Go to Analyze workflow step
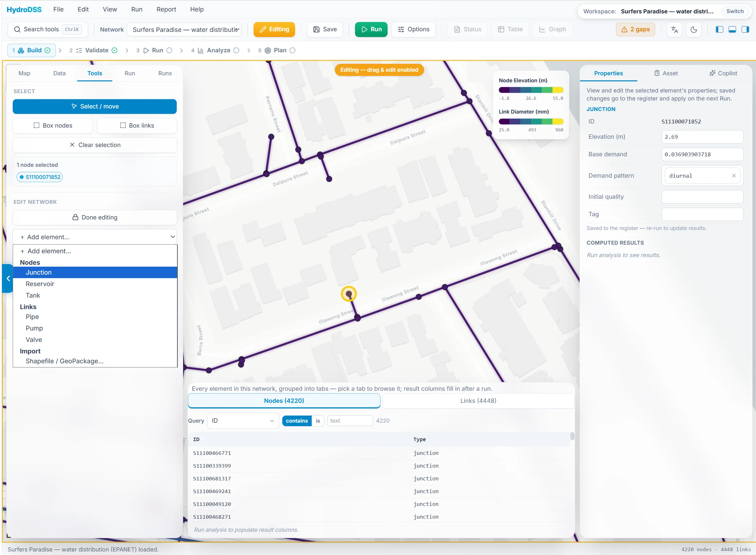 click(x=215, y=50)
